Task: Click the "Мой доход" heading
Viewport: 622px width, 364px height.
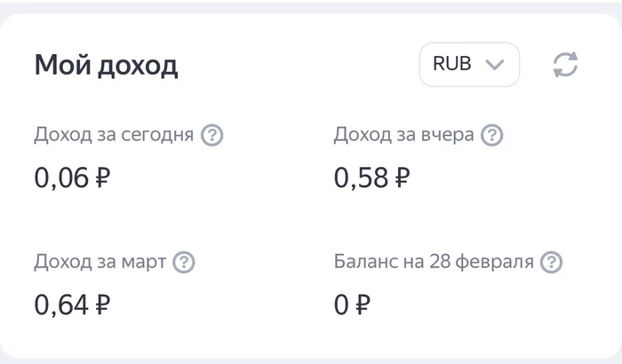Action: coord(106,65)
